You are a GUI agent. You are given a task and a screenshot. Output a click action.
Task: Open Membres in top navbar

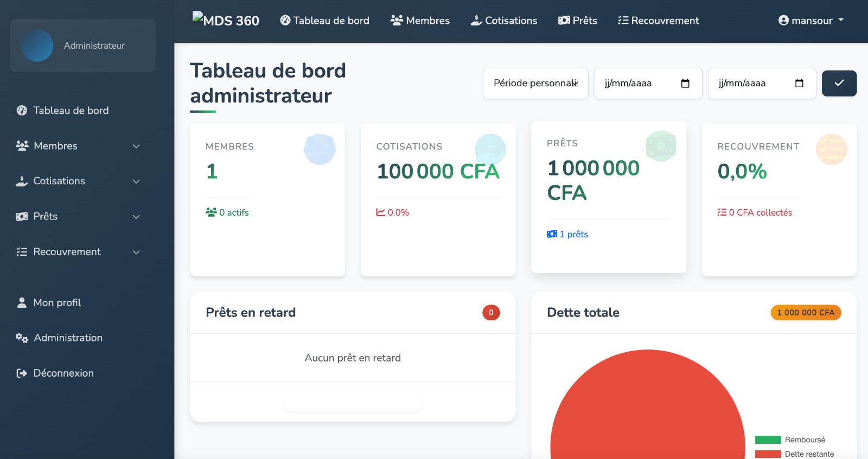click(x=420, y=20)
